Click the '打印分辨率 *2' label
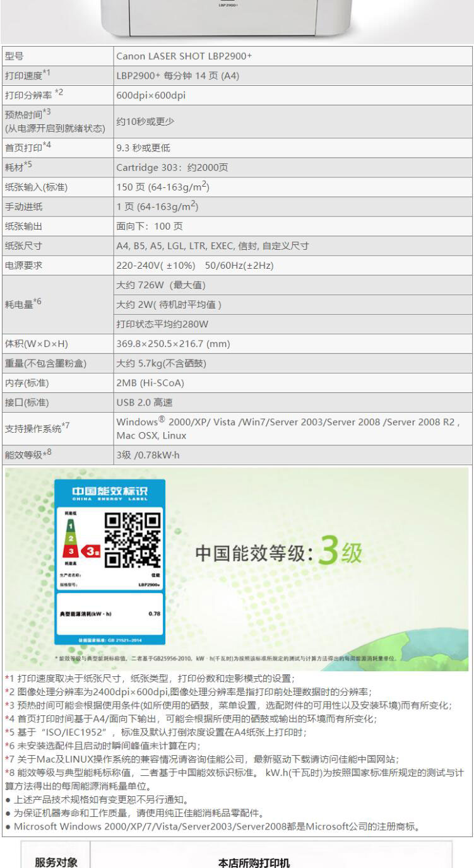 click(x=34, y=95)
